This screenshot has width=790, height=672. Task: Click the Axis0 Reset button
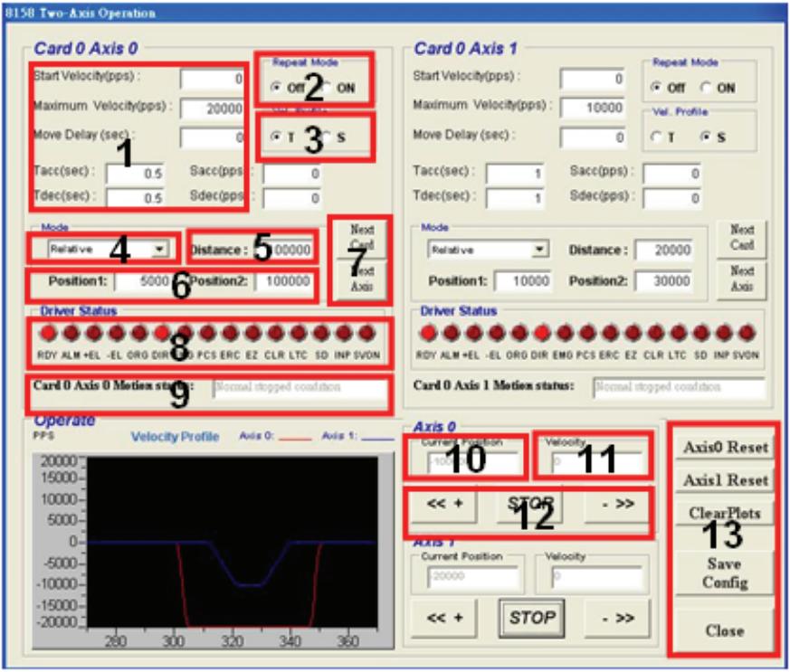[725, 447]
